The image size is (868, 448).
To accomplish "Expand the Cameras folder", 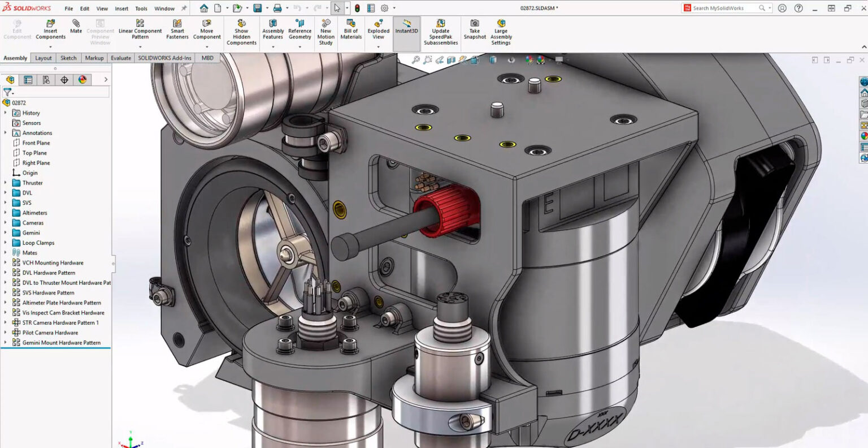I will pos(6,223).
